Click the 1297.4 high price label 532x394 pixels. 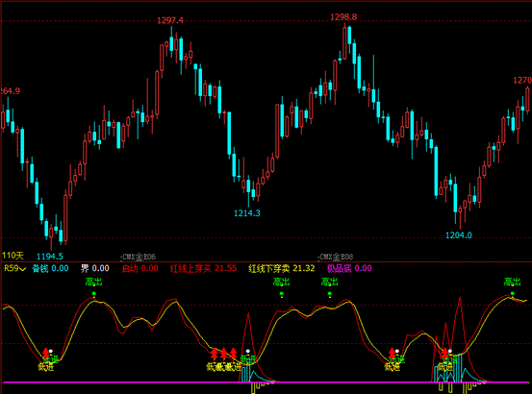(170, 21)
